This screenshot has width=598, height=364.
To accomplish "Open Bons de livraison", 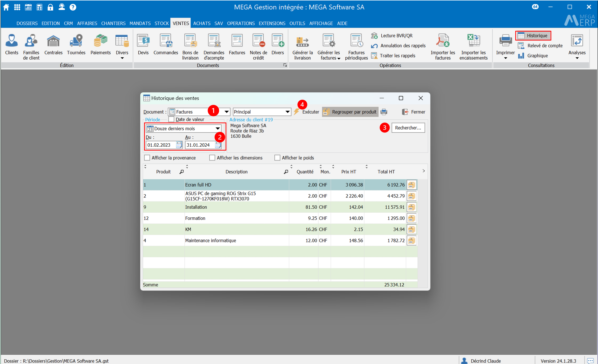I will pos(190,47).
